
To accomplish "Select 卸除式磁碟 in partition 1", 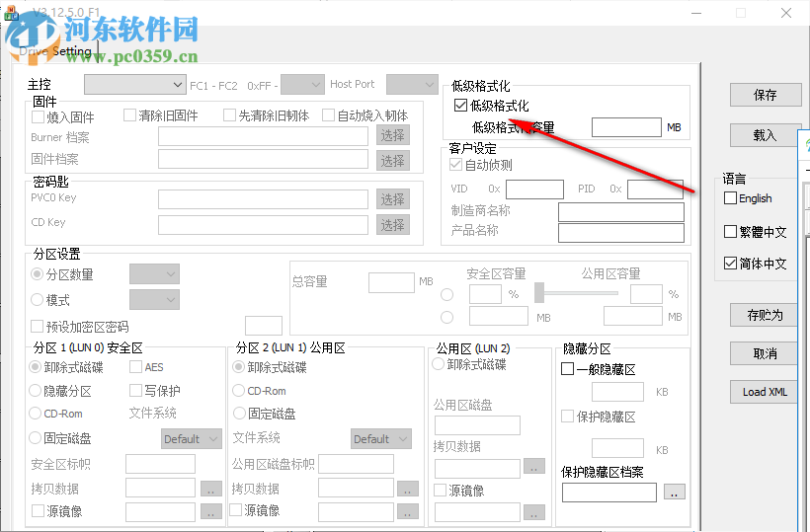I will (x=36, y=367).
